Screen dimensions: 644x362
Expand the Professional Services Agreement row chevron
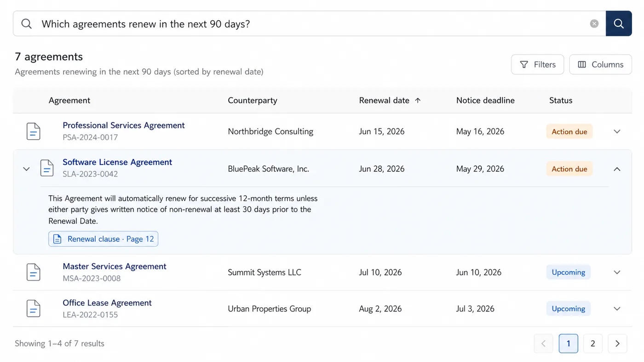(x=617, y=131)
